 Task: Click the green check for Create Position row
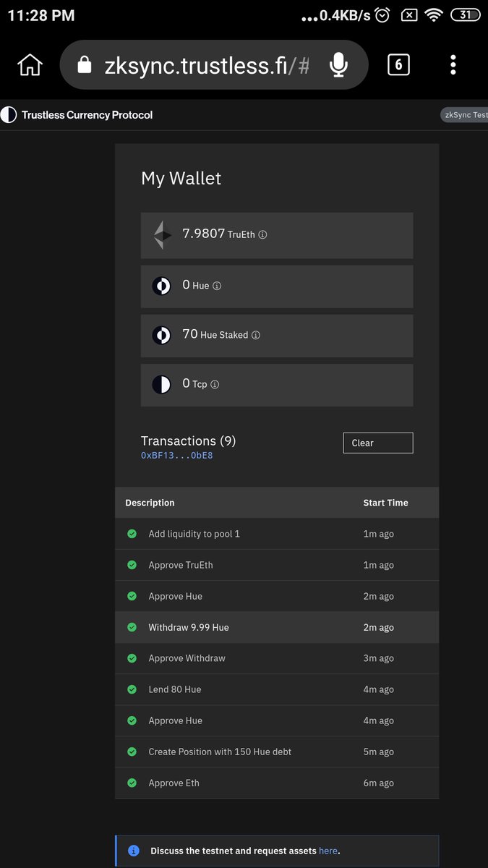[132, 752]
